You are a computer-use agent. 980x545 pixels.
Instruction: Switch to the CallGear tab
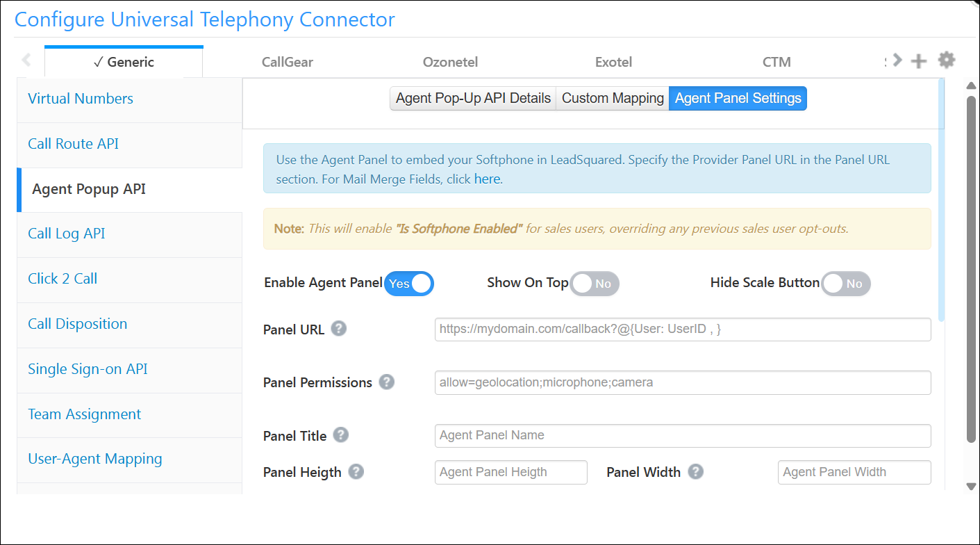pos(288,62)
